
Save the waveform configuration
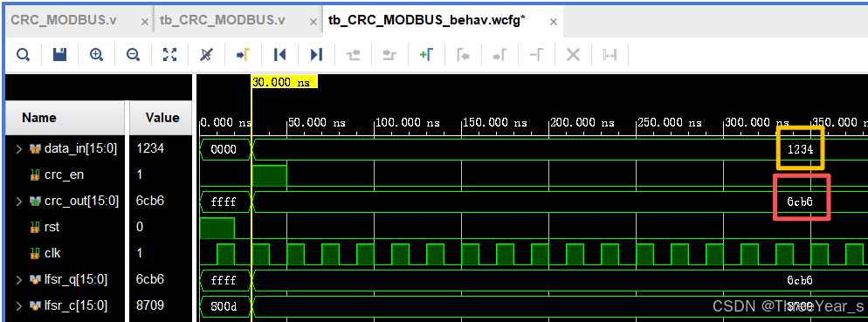[x=59, y=54]
